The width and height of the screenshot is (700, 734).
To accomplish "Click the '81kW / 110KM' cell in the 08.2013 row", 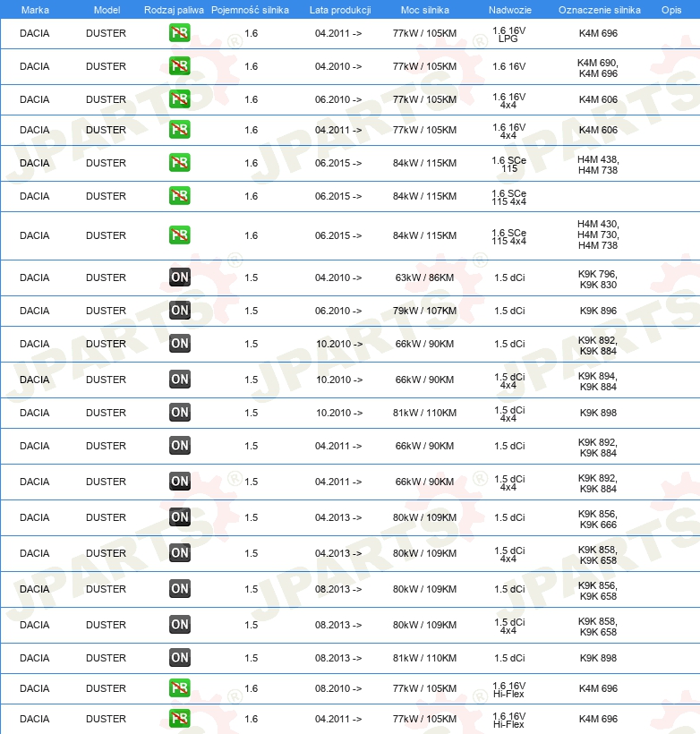I will [424, 658].
